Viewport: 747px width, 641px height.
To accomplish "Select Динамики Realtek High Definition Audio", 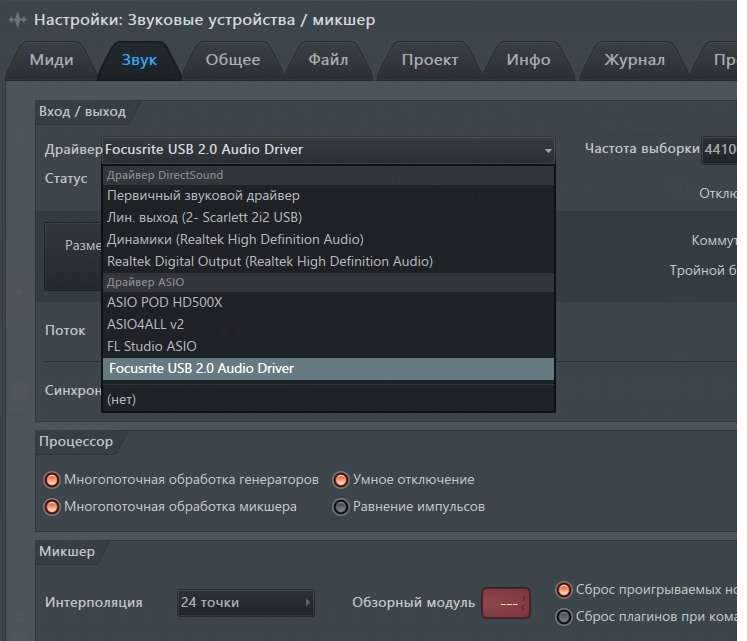I will (x=235, y=239).
